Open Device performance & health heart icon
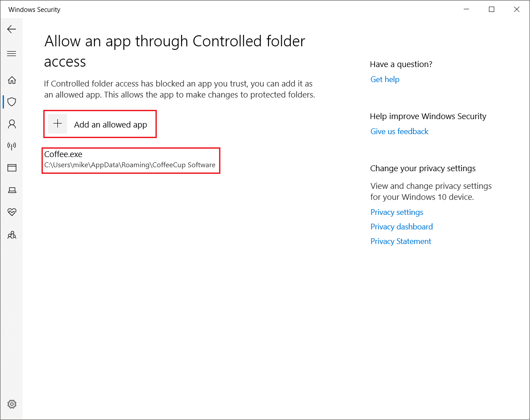This screenshot has width=530, height=420. pos(12,212)
